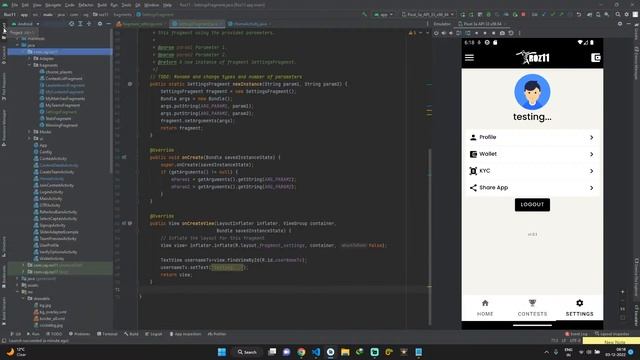Expand the Model folder in project tree
This screenshot has width=640, height=360.
point(30,132)
